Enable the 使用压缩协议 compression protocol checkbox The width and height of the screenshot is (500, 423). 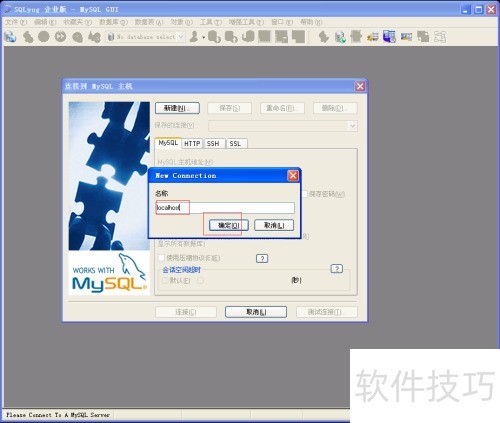tap(161, 258)
